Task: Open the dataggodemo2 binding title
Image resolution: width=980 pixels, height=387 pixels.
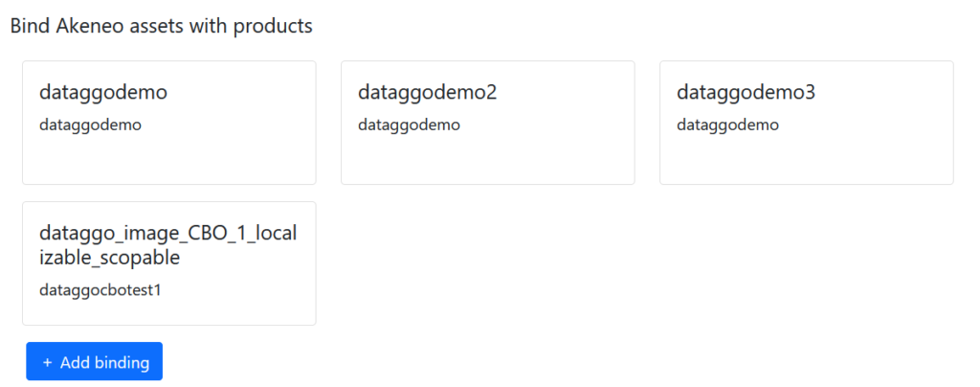Action: coord(427,93)
